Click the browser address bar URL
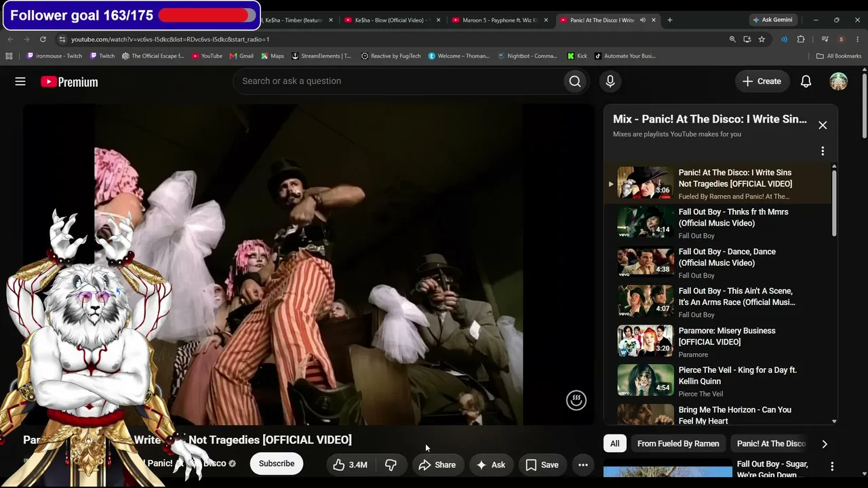The image size is (868, 488). (x=170, y=39)
